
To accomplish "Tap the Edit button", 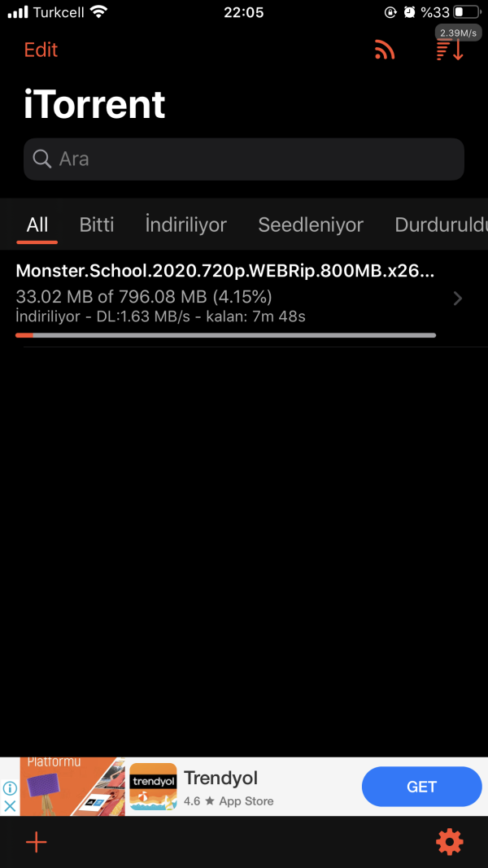I will pos(41,50).
